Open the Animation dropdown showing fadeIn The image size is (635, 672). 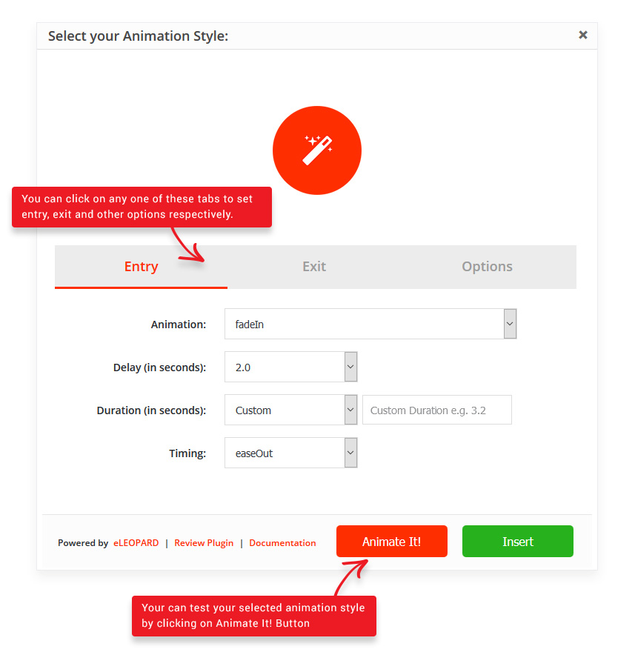click(363, 324)
